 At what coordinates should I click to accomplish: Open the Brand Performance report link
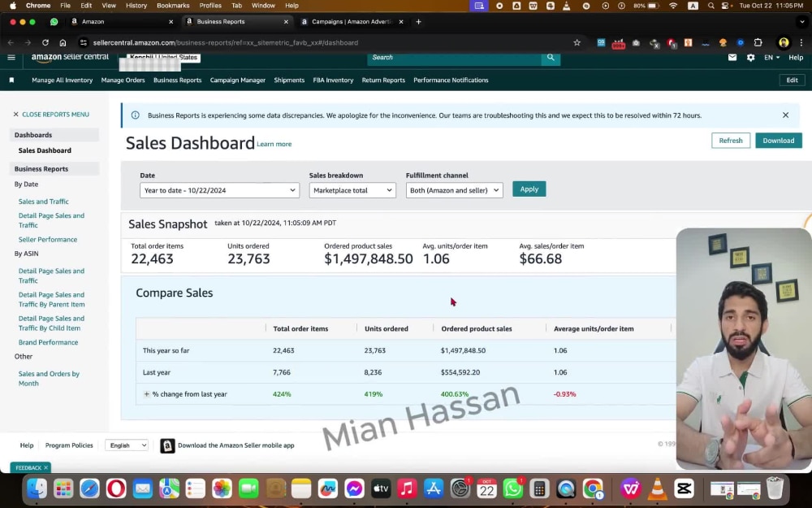coord(48,343)
